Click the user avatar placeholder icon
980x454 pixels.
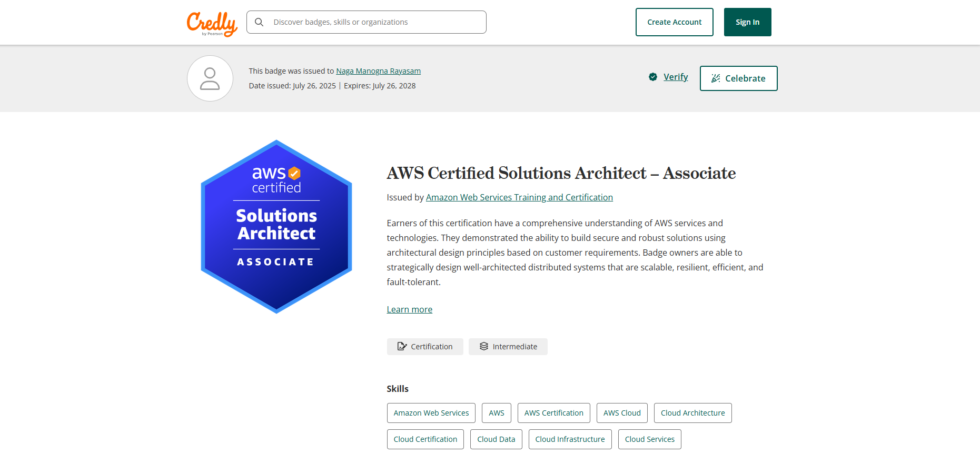tap(210, 78)
